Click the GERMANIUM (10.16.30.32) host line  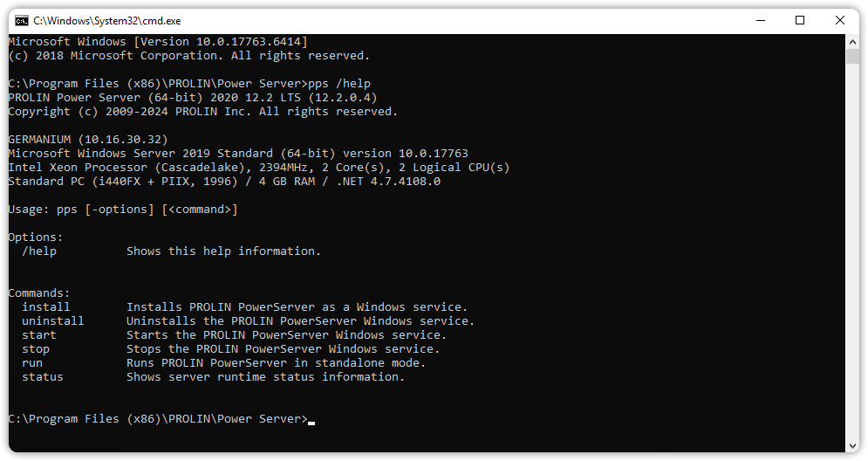[x=87, y=140]
